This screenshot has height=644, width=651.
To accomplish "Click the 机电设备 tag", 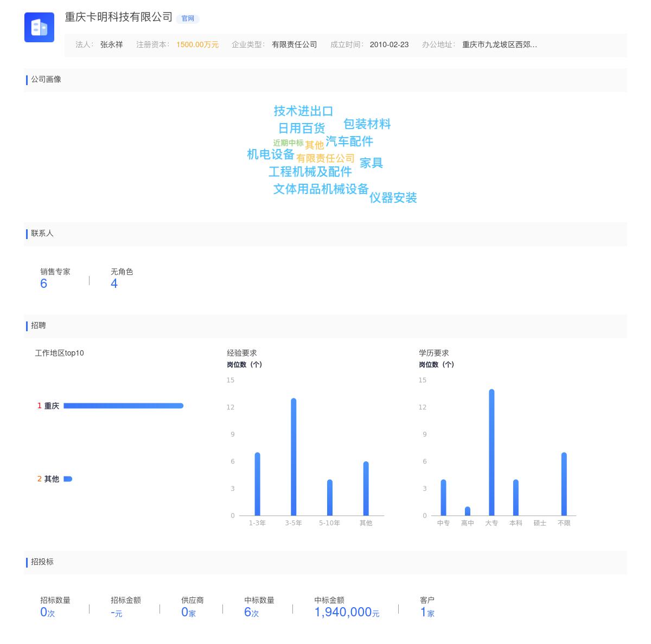I will pyautogui.click(x=271, y=154).
